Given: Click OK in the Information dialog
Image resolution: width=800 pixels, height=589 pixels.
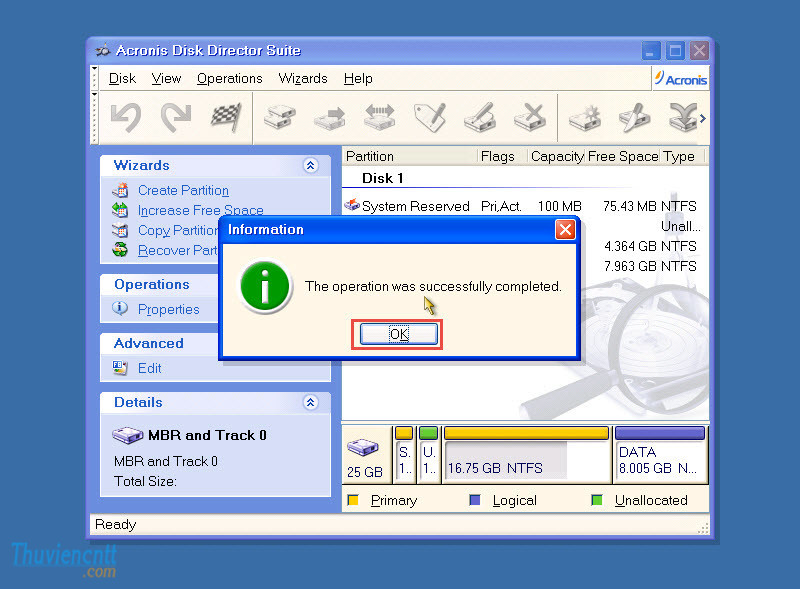Looking at the screenshot, I should [x=398, y=334].
